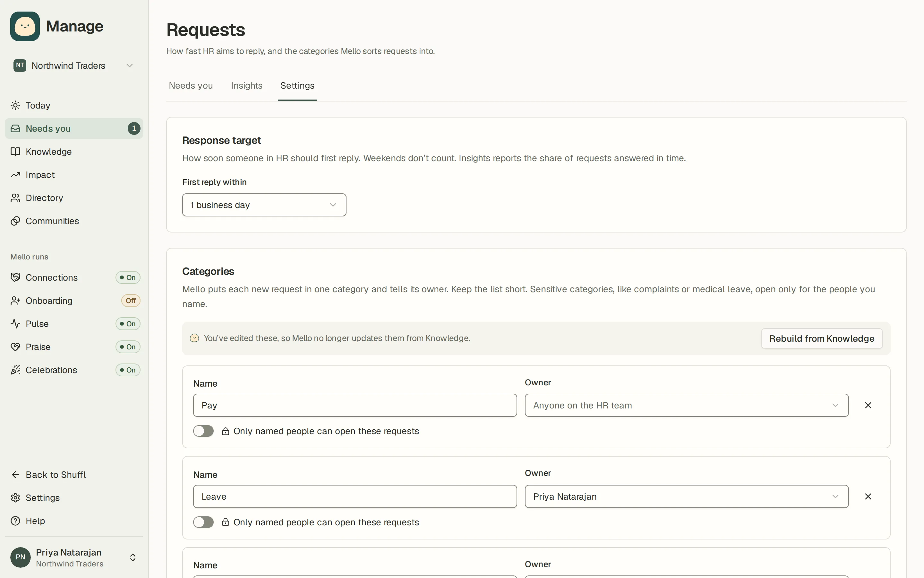The width and height of the screenshot is (924, 578).
Task: Open the Leave category Owner dropdown
Action: (x=687, y=496)
